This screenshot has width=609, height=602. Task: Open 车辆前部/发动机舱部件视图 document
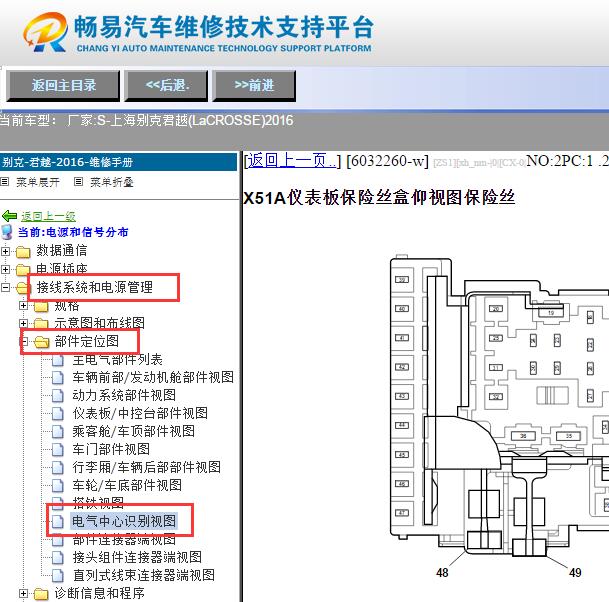pos(153,377)
